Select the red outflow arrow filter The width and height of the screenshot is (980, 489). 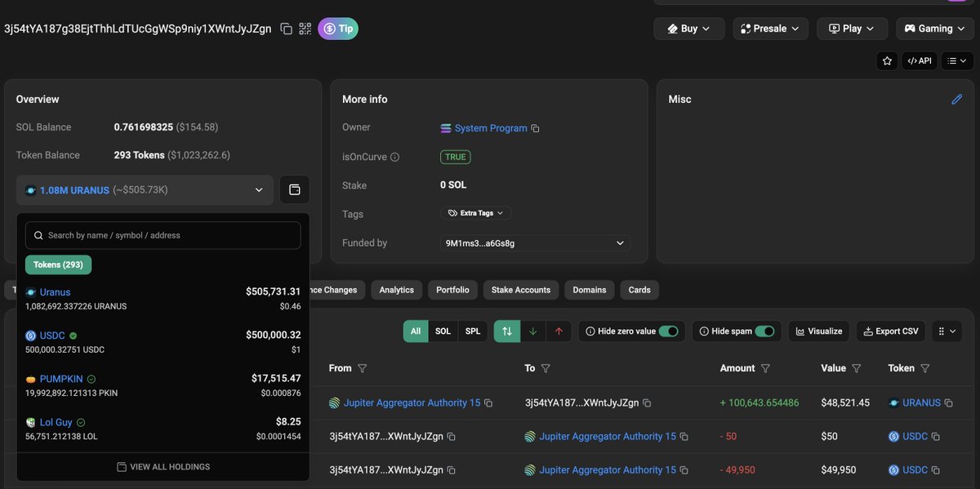coord(559,331)
